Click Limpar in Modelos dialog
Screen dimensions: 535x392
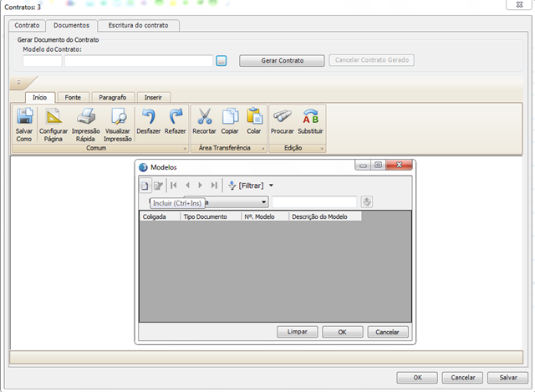(298, 332)
